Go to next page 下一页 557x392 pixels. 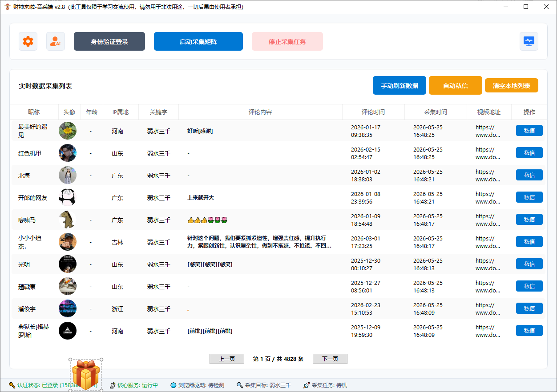[330, 359]
